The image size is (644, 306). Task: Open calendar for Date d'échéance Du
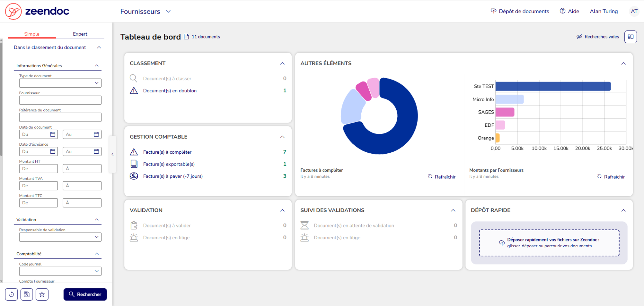point(53,151)
